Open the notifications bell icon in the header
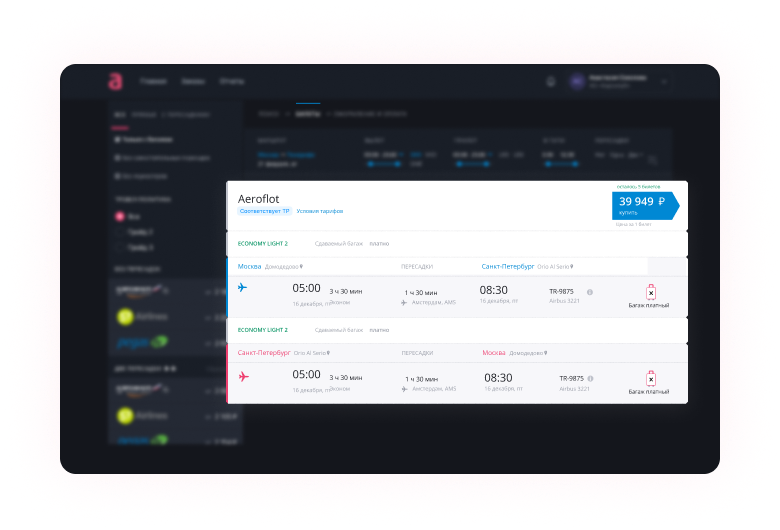The image size is (780, 530). point(551,82)
